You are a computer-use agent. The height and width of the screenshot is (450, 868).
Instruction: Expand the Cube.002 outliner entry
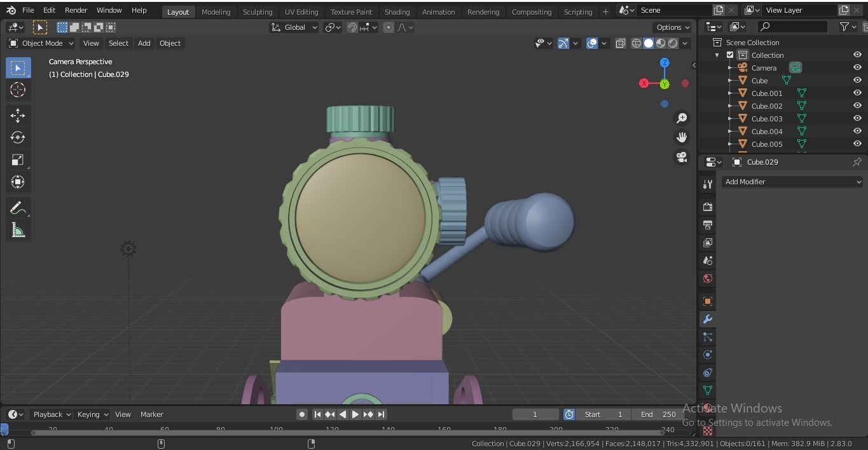(x=730, y=106)
